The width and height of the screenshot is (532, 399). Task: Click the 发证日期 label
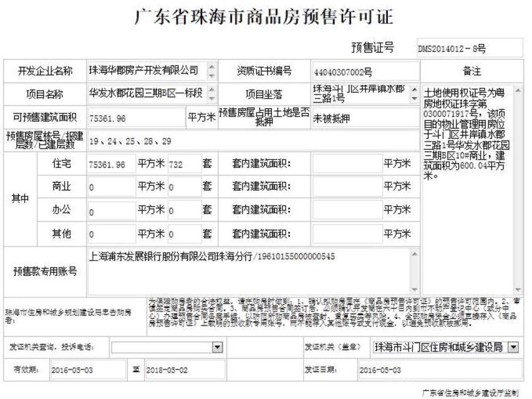tap(321, 370)
